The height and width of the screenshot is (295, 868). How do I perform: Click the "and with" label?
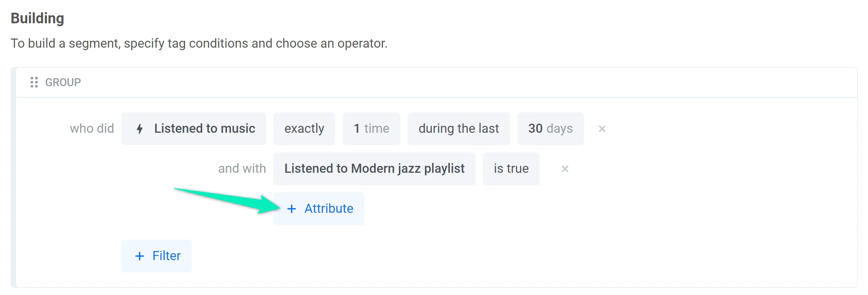point(242,169)
